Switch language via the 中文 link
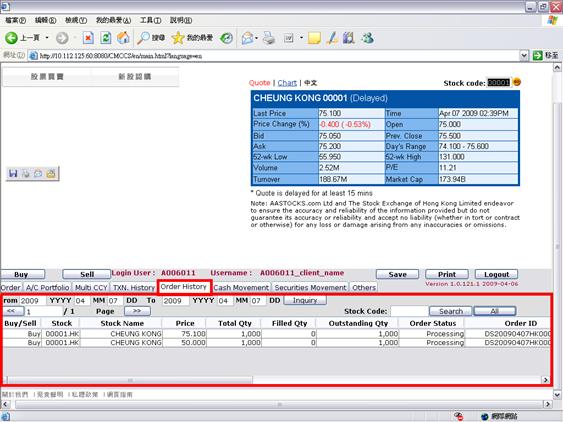This screenshot has width=563, height=422. click(311, 83)
